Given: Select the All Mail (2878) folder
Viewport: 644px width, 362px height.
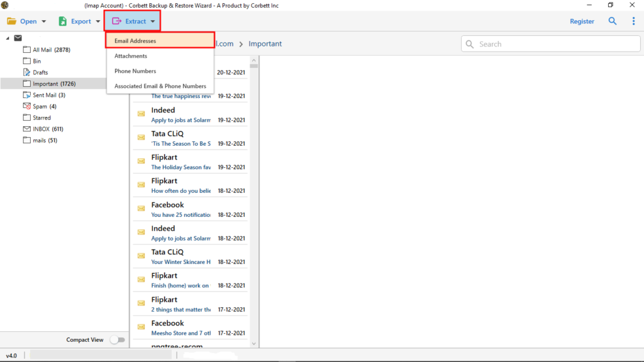Looking at the screenshot, I should click(52, 50).
